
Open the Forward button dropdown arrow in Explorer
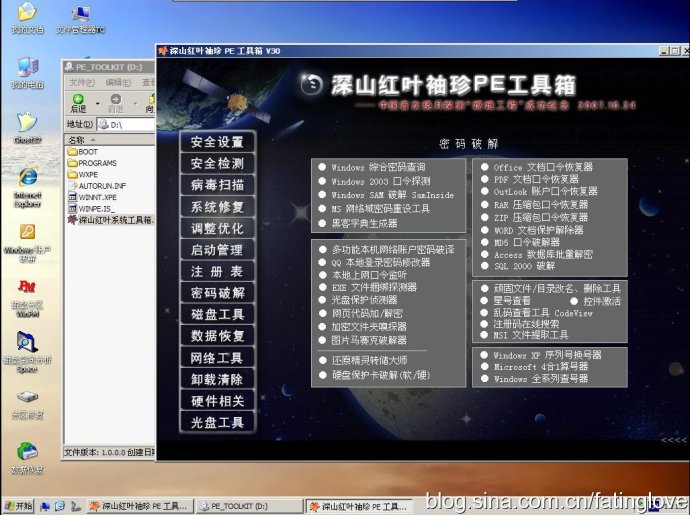click(135, 103)
